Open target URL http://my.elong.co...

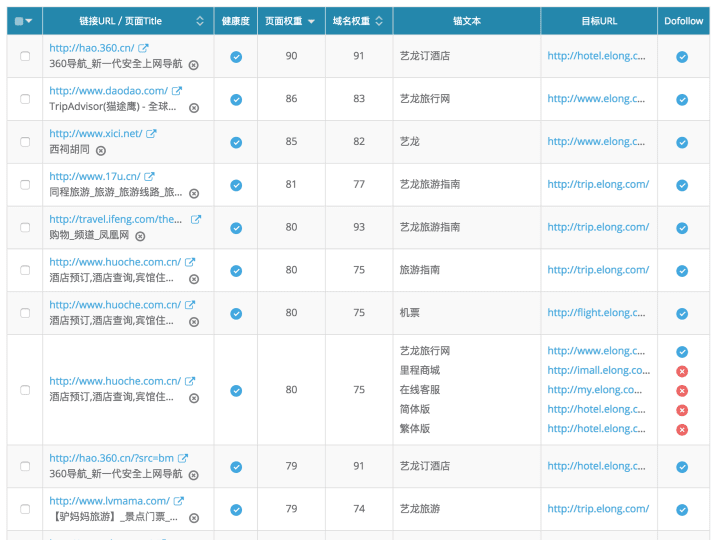[595, 390]
